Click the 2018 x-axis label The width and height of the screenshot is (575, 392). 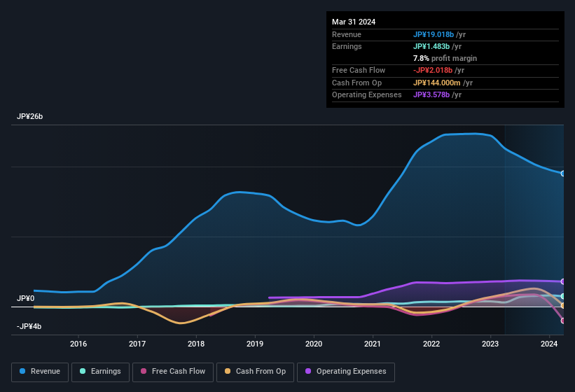196,344
